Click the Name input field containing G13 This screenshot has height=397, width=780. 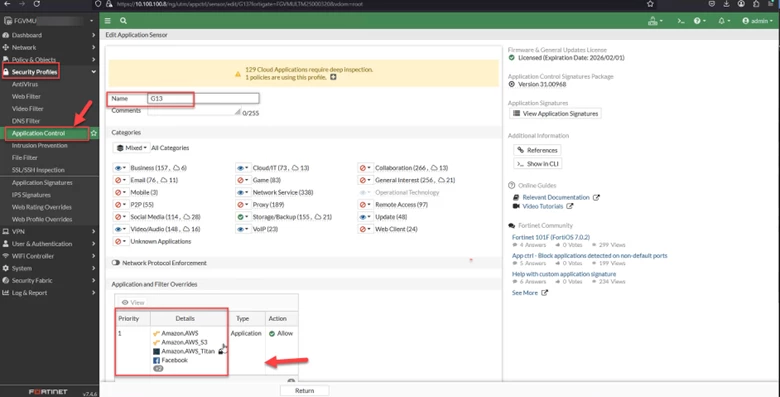(203, 99)
